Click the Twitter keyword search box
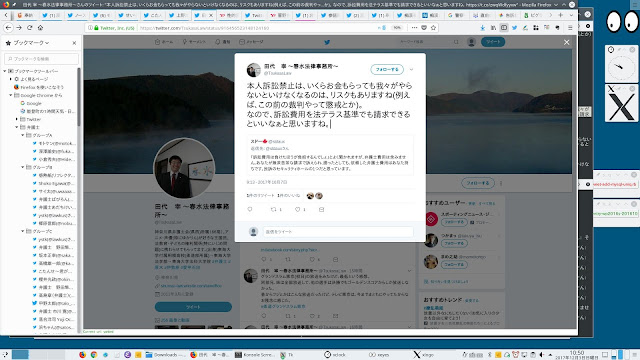 (429, 42)
